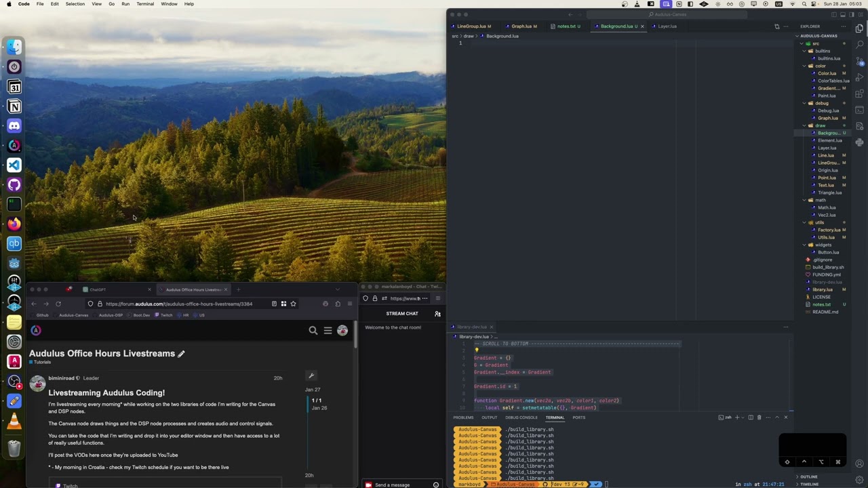Viewport: 868px width, 488px height.
Task: Click the forum search magnifier icon
Action: click(313, 330)
